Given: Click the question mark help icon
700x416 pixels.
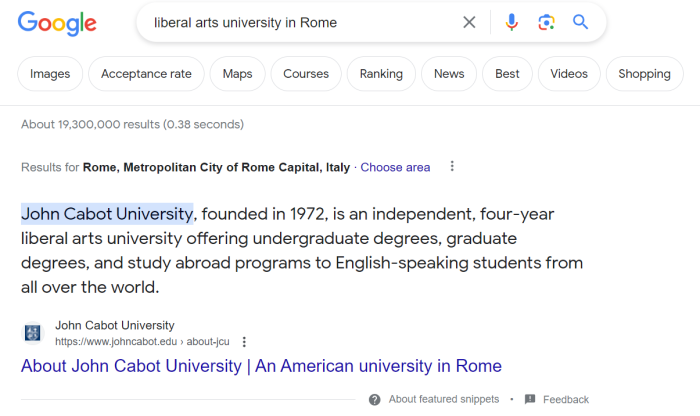Looking at the screenshot, I should click(375, 399).
